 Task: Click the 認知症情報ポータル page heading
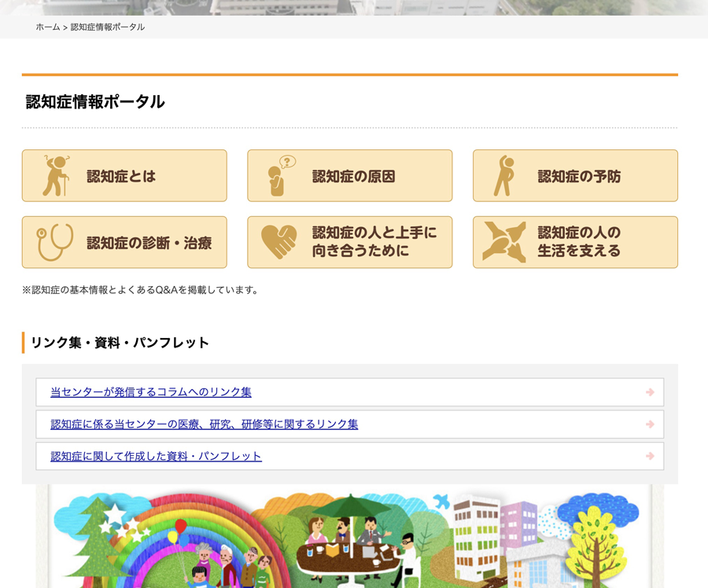point(95,101)
